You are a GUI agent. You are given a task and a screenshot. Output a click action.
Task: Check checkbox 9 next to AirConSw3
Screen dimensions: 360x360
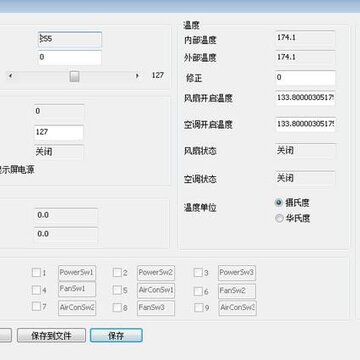pyautogui.click(x=198, y=307)
